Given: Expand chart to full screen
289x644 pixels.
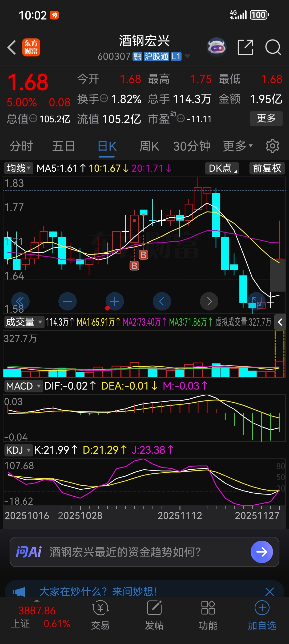Looking at the screenshot, I should [256, 301].
